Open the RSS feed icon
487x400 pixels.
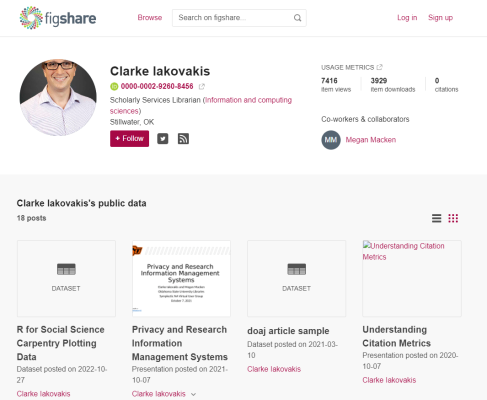pyautogui.click(x=183, y=139)
